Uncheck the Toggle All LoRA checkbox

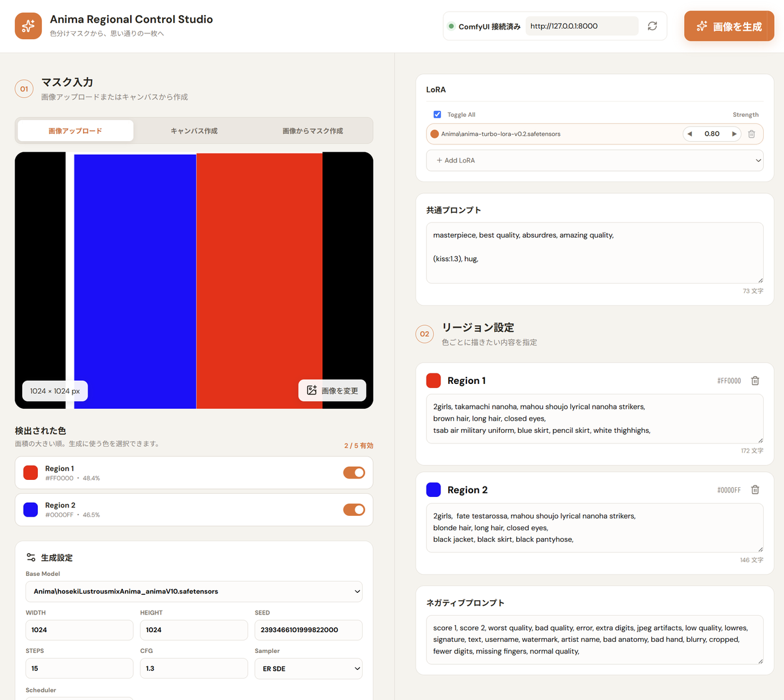[x=437, y=114]
